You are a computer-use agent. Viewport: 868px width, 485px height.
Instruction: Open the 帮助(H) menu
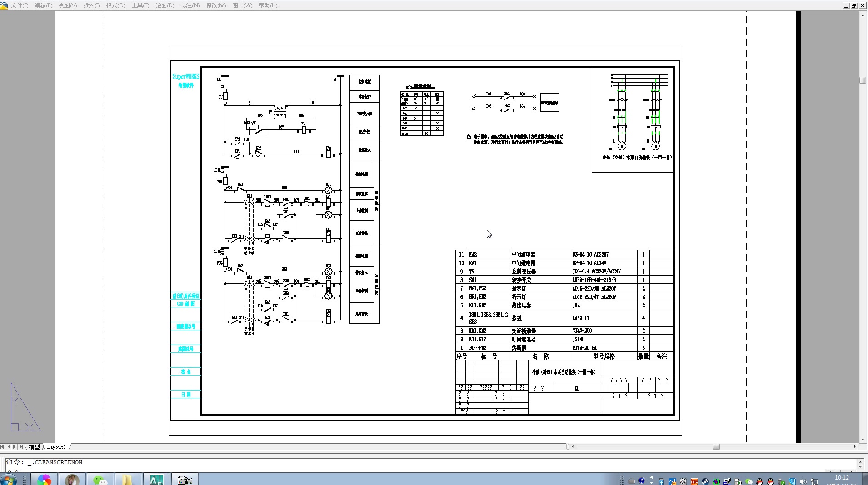click(268, 5)
